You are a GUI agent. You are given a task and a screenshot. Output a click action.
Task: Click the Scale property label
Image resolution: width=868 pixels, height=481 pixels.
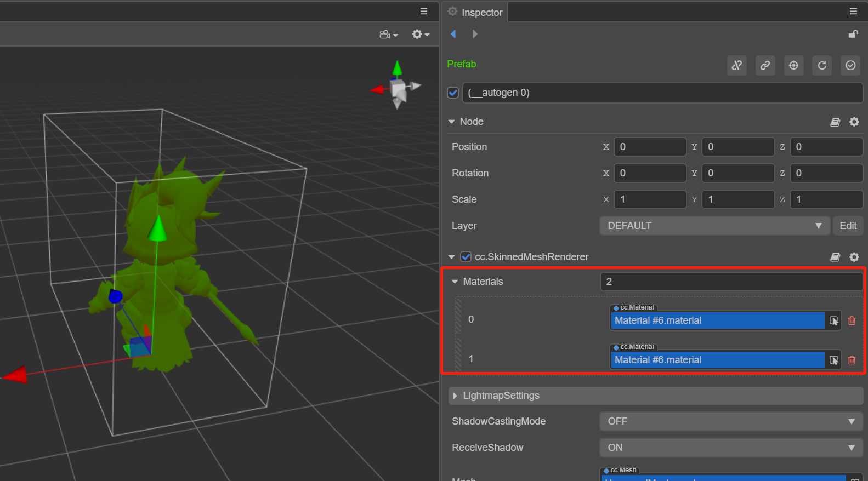(464, 199)
